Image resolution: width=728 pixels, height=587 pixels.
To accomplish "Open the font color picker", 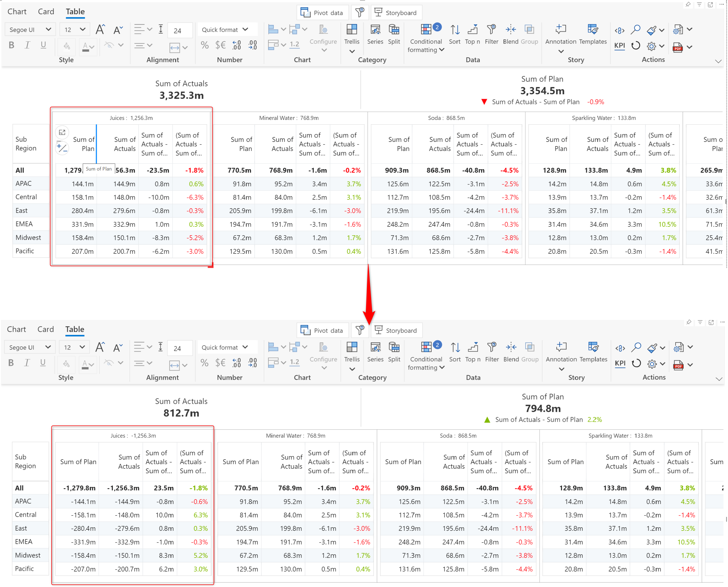I will tap(88, 46).
